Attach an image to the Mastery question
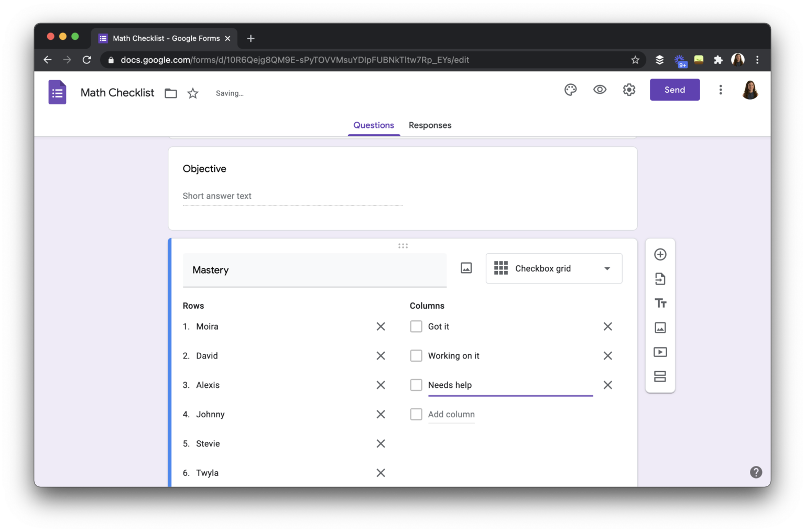The height and width of the screenshot is (532, 805). pos(465,268)
